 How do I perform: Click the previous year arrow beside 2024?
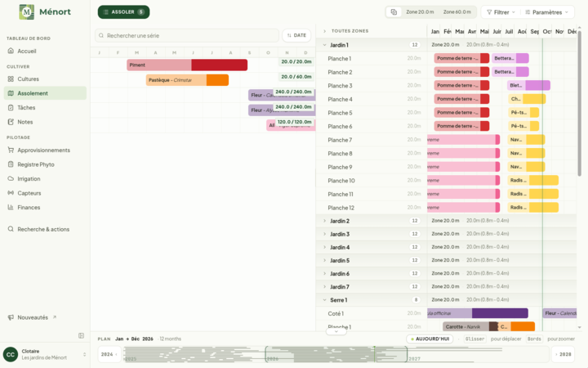pos(116,354)
